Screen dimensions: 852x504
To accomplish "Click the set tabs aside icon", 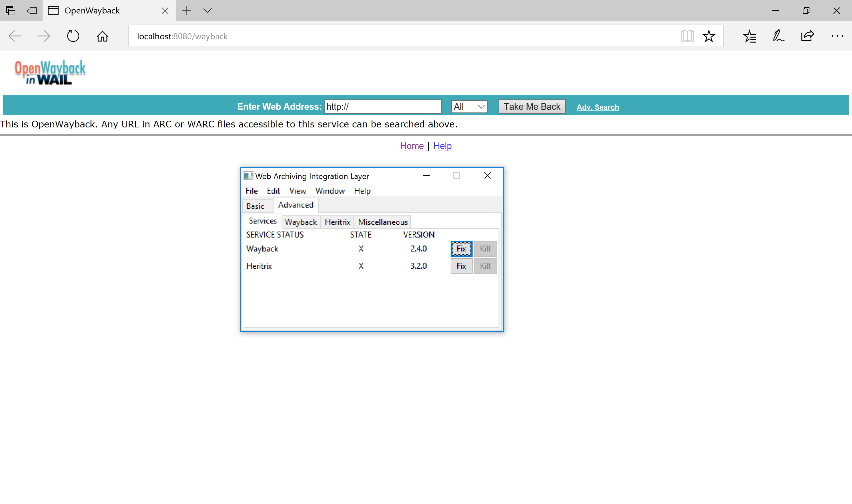I will tap(32, 11).
